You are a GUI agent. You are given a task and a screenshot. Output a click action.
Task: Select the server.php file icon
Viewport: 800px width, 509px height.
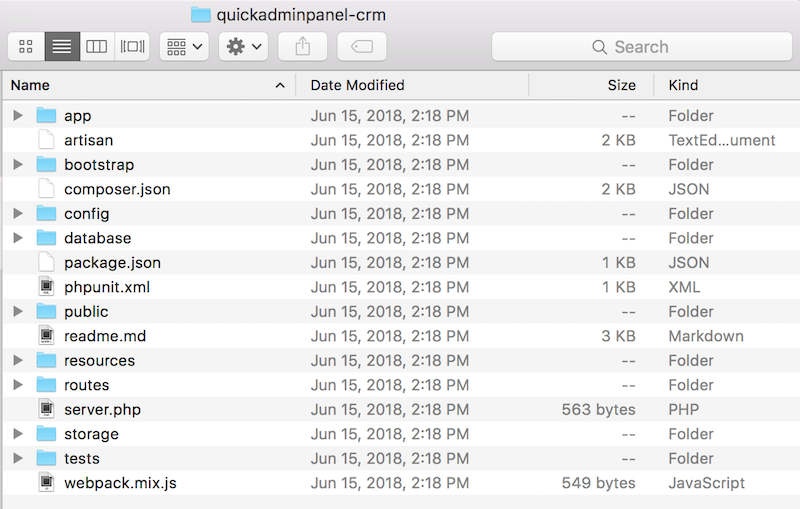[46, 409]
